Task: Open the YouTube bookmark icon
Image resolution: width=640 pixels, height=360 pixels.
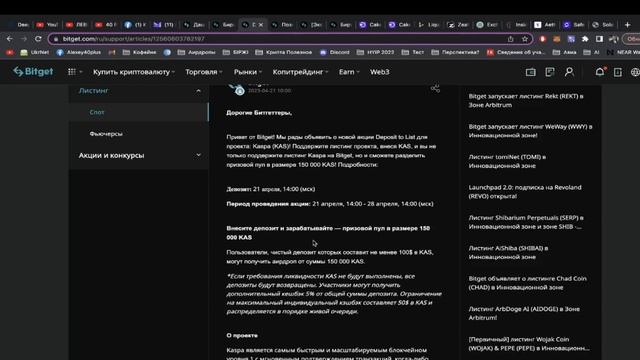Action: (10, 52)
